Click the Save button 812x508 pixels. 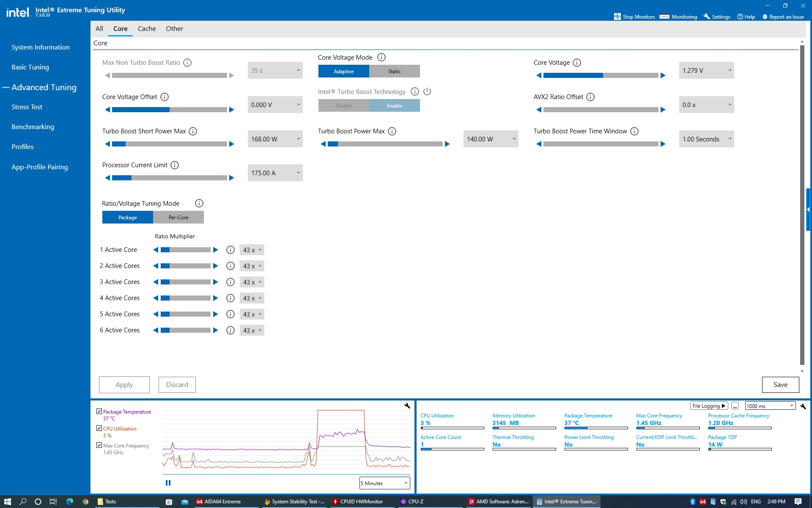pos(780,384)
